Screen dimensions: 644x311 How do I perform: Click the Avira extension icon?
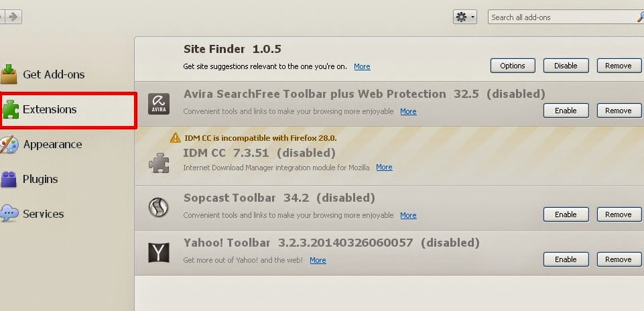pyautogui.click(x=159, y=104)
